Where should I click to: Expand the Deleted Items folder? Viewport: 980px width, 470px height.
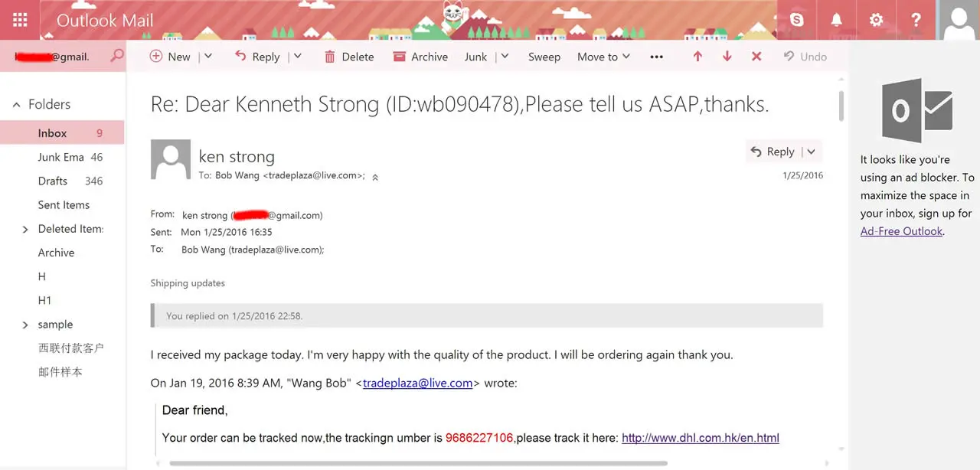(25, 229)
